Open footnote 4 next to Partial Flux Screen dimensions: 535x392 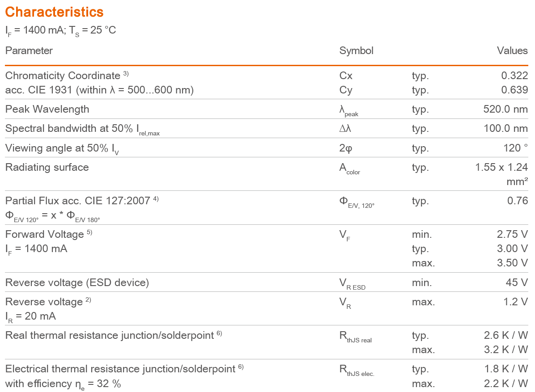coord(156,199)
